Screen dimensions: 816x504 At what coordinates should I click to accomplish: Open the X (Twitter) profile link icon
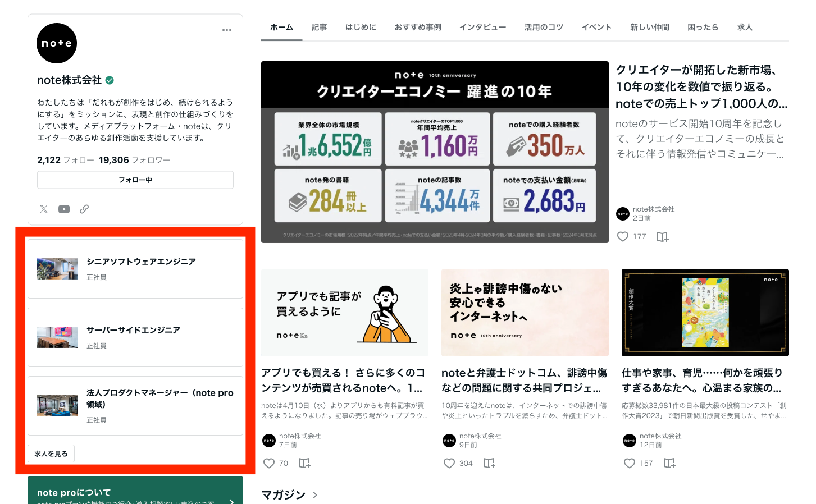pos(44,209)
